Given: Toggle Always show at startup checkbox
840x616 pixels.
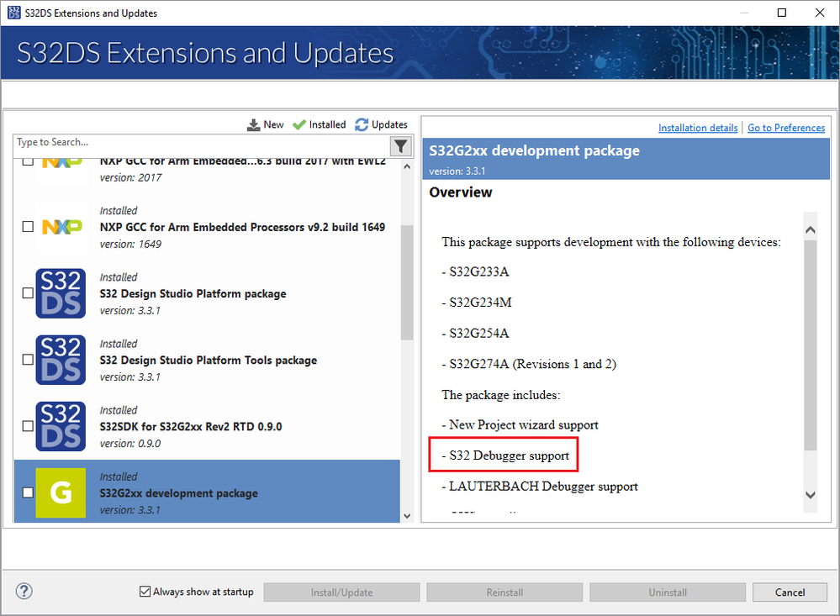Looking at the screenshot, I should coord(145,592).
